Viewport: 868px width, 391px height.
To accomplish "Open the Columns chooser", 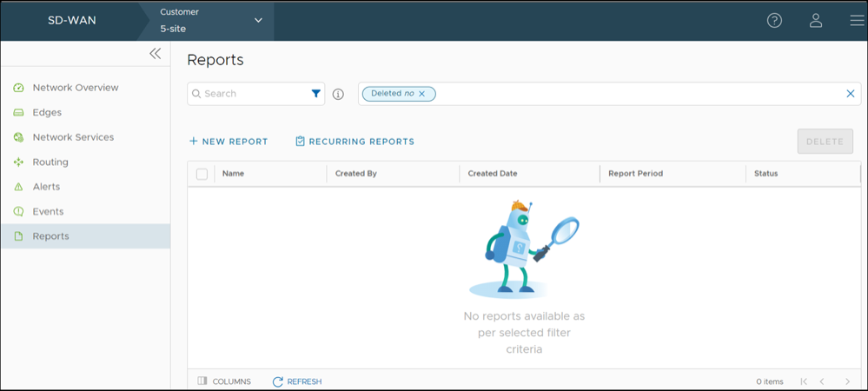I will click(x=224, y=381).
